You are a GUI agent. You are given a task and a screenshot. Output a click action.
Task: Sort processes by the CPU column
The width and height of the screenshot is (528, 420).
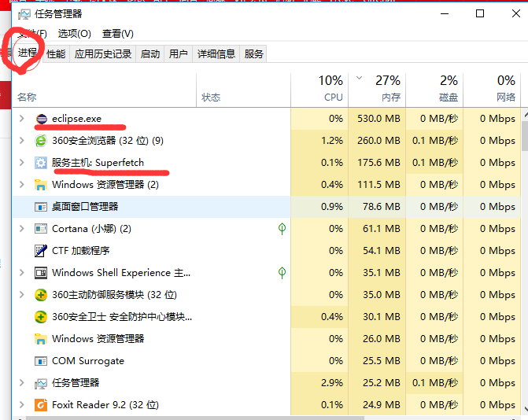tap(319, 90)
